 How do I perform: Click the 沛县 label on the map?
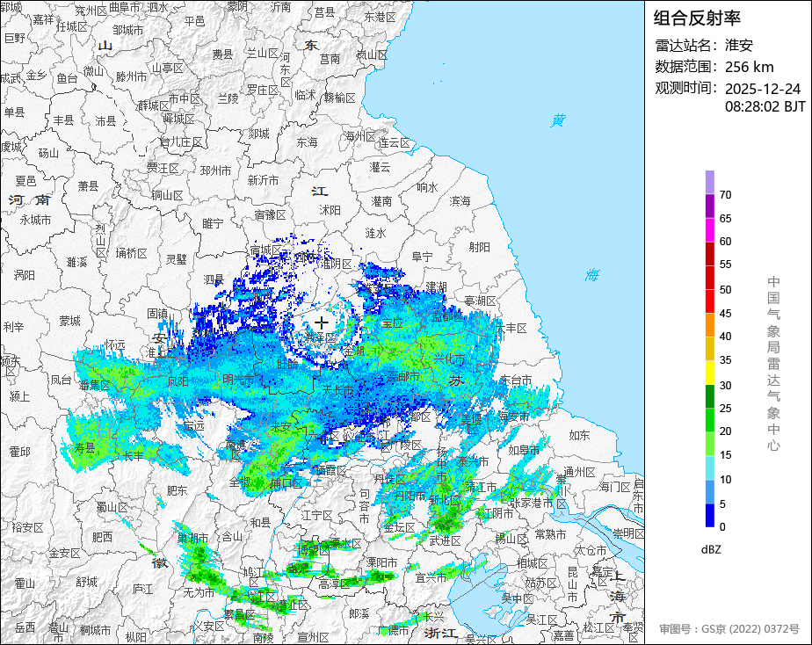click(x=105, y=121)
